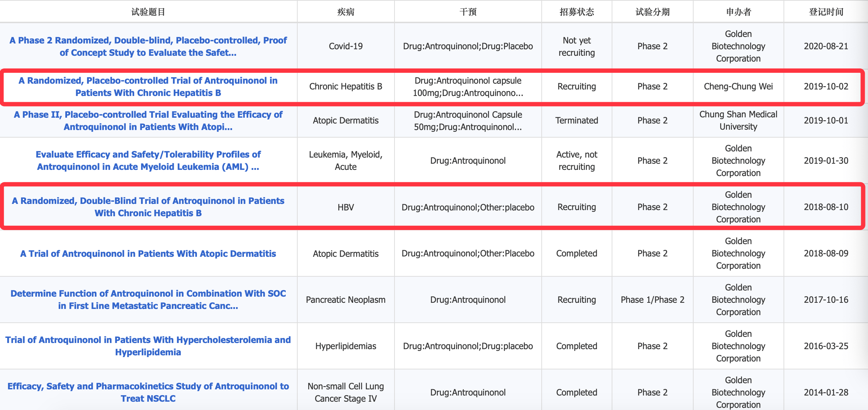Click the Chung Shan Medical University cell
Screen dimensions: 868x410
[x=738, y=121]
